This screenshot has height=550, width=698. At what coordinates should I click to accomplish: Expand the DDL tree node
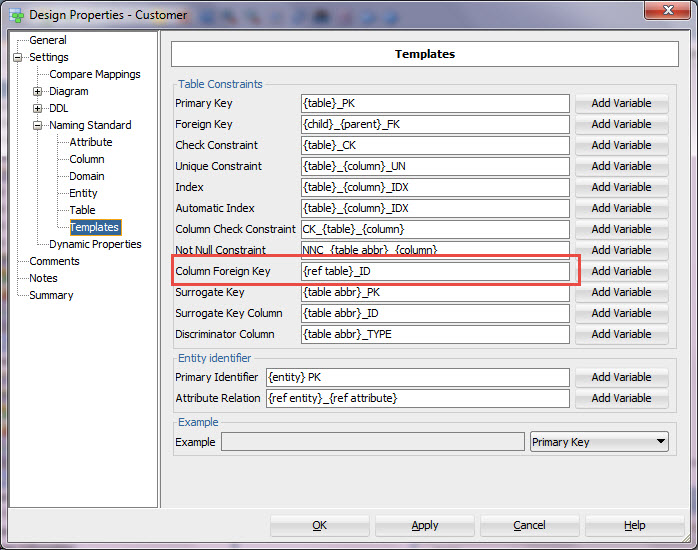click(x=38, y=109)
